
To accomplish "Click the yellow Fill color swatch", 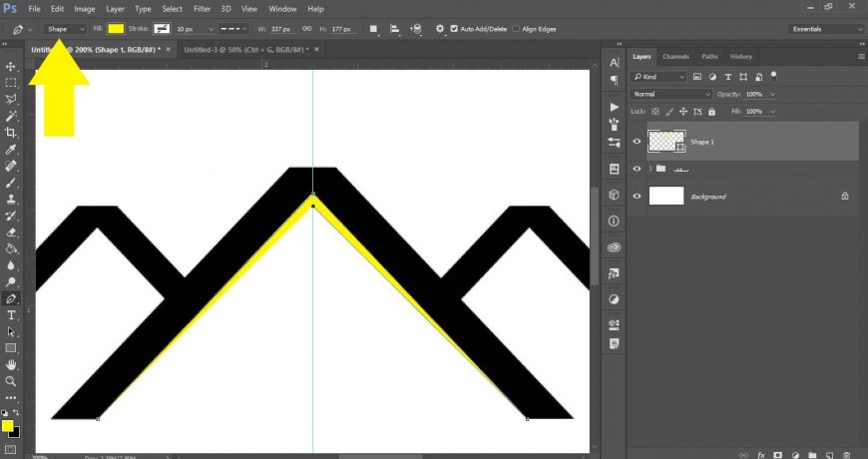I will coord(116,29).
